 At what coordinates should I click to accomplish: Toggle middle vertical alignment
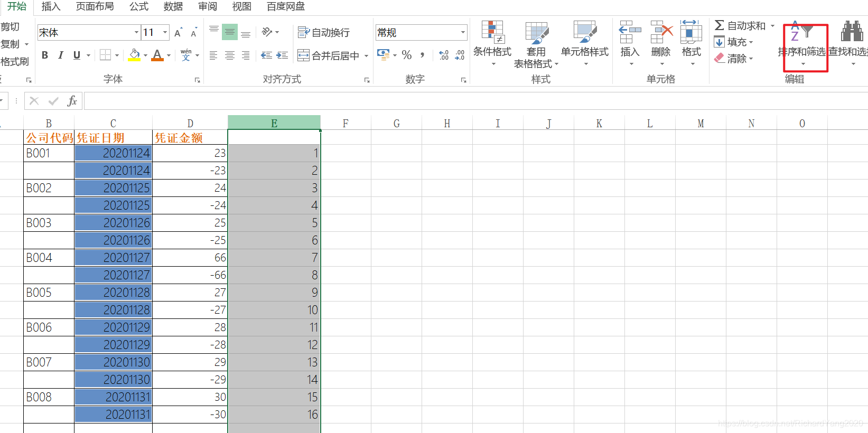click(x=229, y=33)
